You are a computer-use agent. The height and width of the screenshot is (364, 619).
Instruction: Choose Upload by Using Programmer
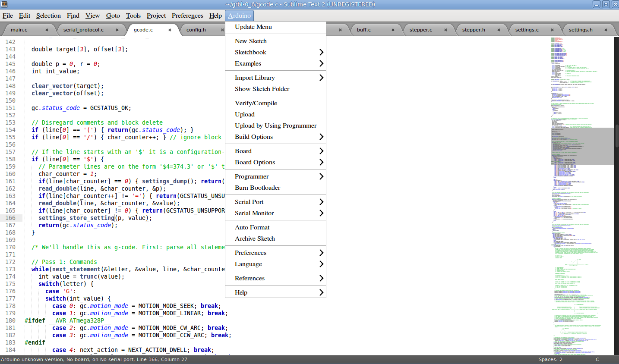[x=275, y=126]
